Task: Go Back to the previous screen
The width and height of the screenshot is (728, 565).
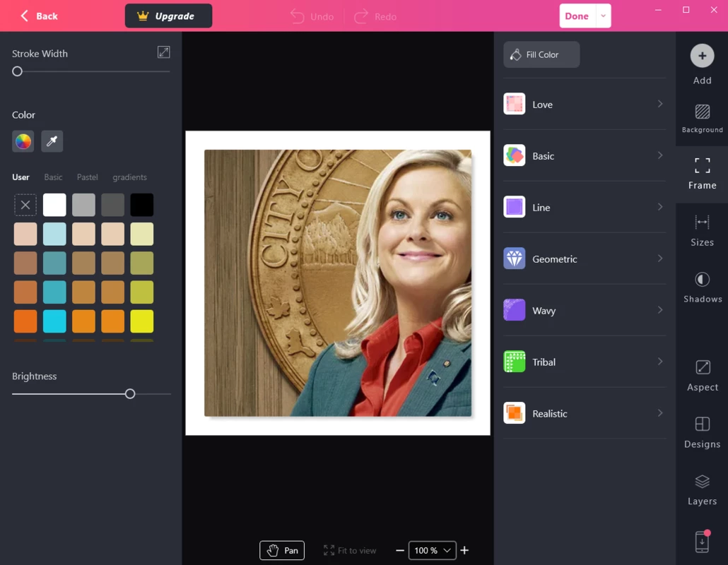Action: click(39, 16)
